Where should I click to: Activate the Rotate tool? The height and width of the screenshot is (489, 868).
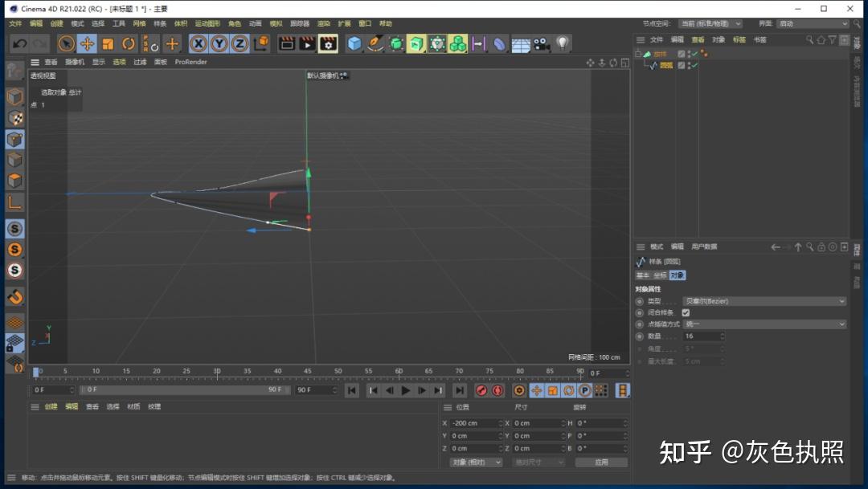[x=129, y=43]
